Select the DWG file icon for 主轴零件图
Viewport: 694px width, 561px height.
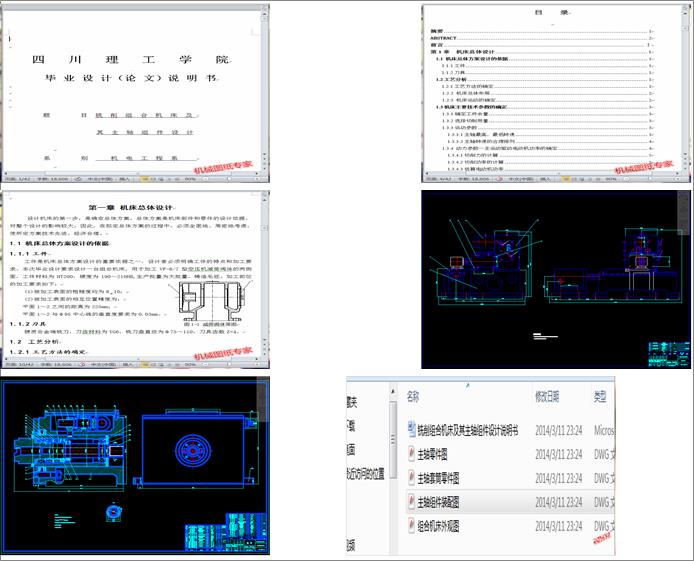(x=411, y=454)
